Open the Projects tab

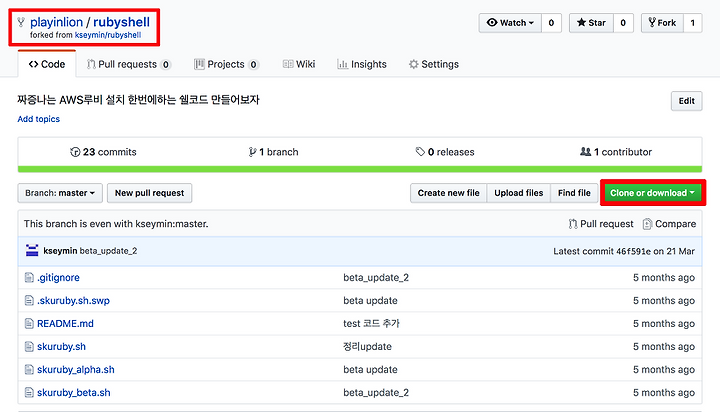click(x=226, y=64)
